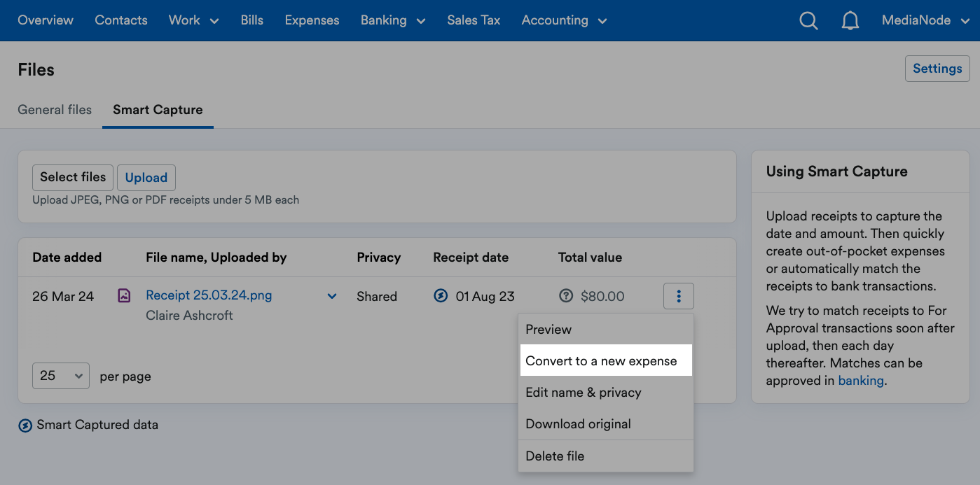Open the banking link in the help panel

861,380
